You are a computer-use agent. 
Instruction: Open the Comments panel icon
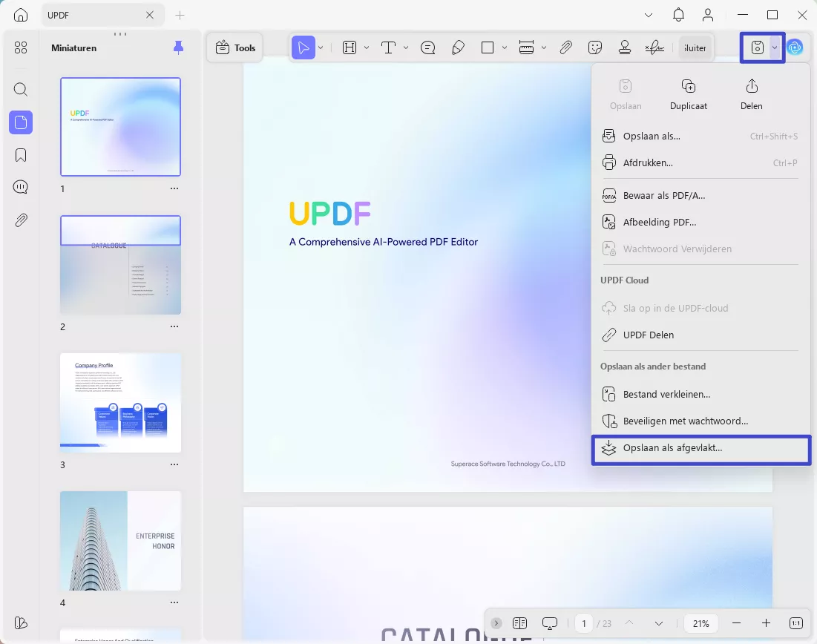click(x=21, y=187)
